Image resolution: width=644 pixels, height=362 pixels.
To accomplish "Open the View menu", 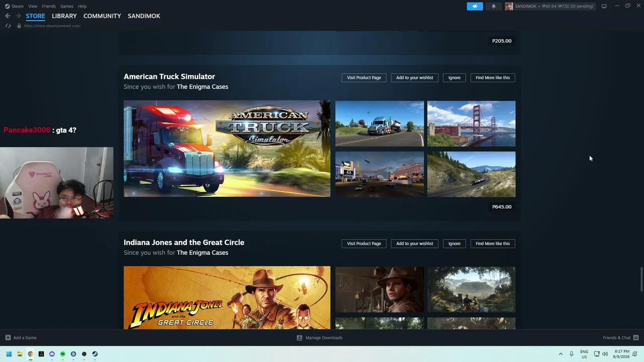I will click(33, 6).
